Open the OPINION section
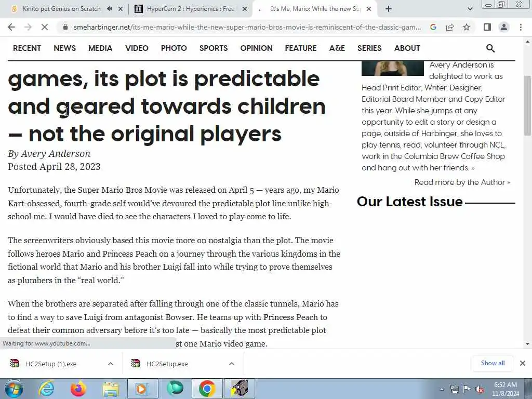The image size is (532, 399). point(256,48)
